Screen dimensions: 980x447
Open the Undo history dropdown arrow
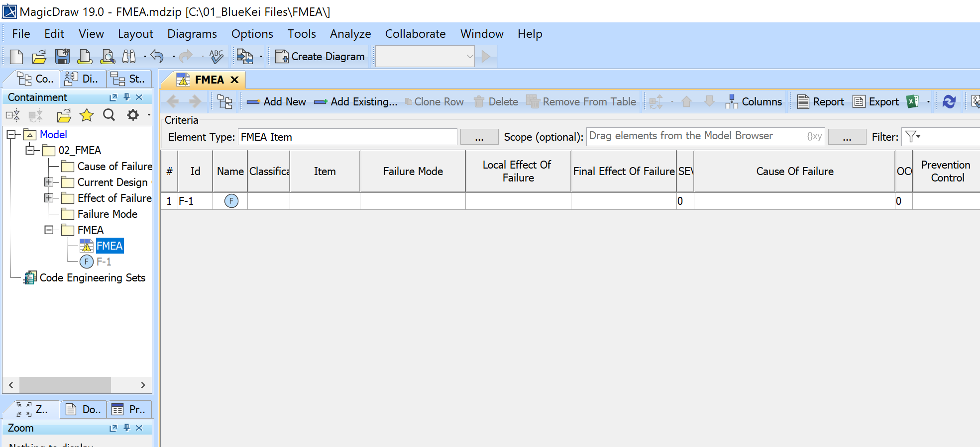tap(173, 57)
